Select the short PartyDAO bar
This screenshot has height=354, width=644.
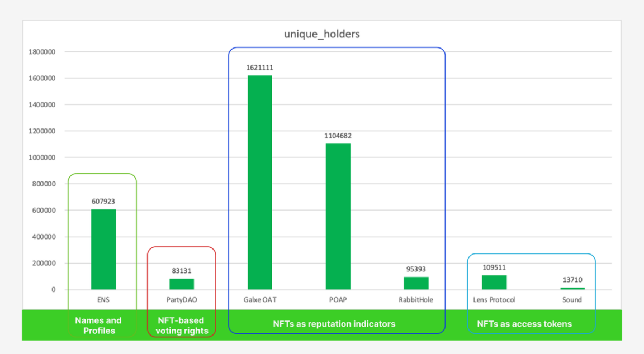(x=182, y=284)
